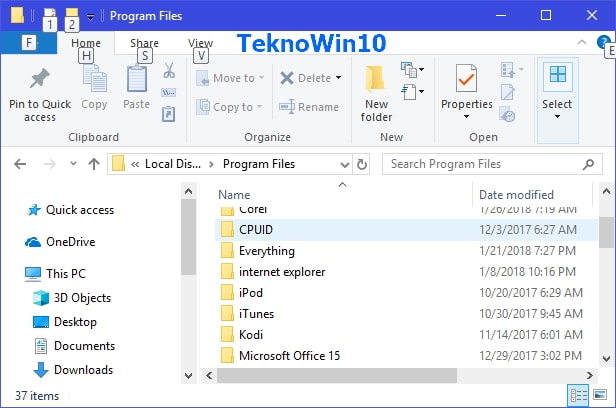
Task: Click file list vertical scrollbar down arrow
Action: [x=606, y=358]
